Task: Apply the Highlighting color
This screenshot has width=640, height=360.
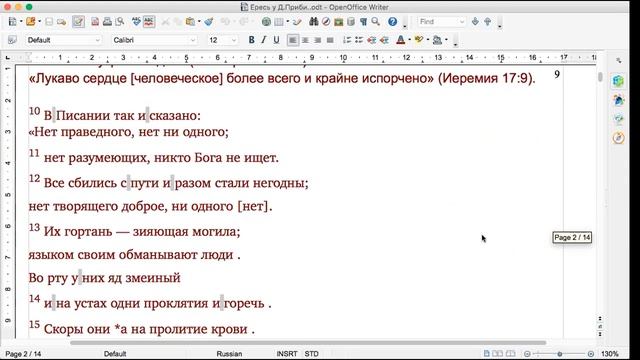Action: (418, 40)
